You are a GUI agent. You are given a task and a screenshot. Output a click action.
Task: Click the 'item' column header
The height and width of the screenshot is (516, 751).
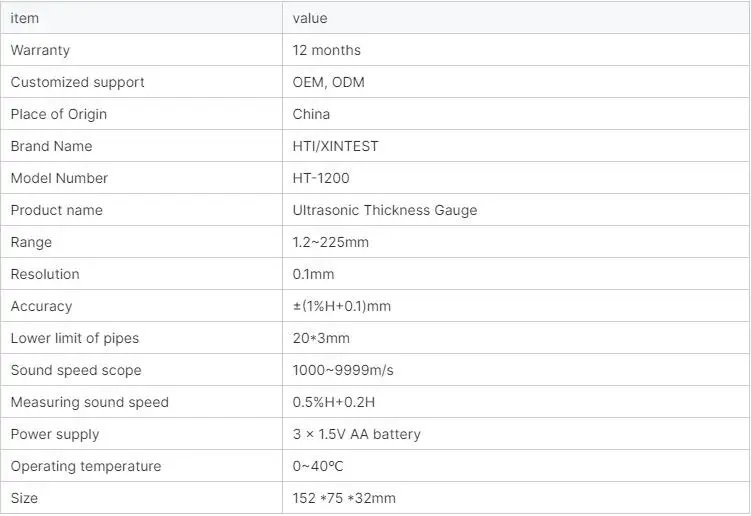pos(24,18)
